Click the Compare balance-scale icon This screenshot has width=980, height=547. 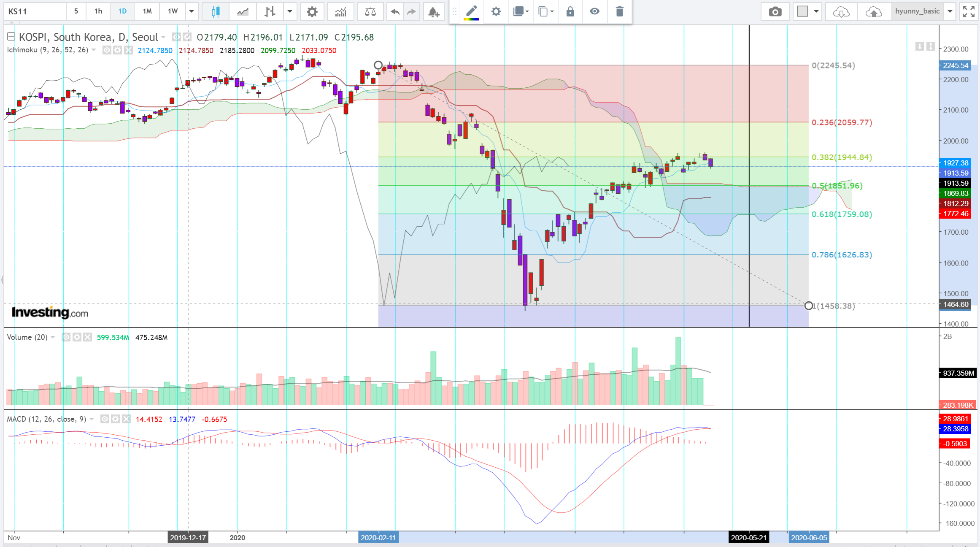[x=370, y=11]
